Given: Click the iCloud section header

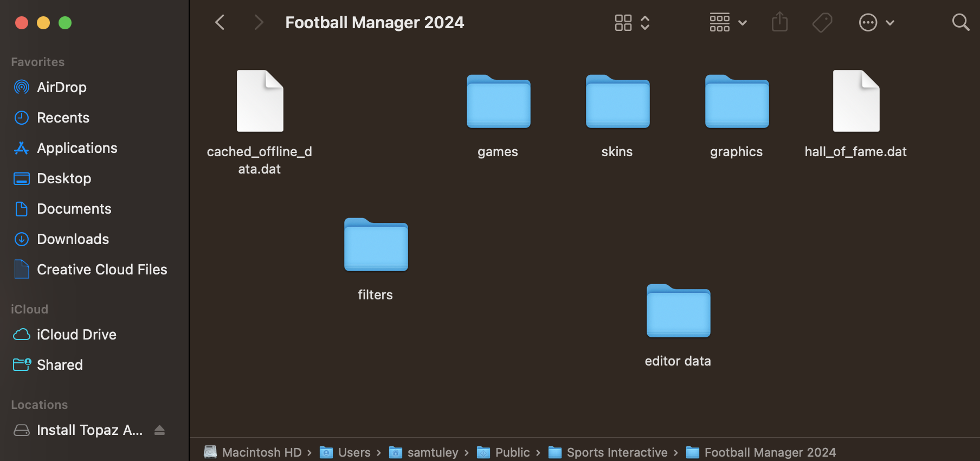Looking at the screenshot, I should tap(30, 309).
